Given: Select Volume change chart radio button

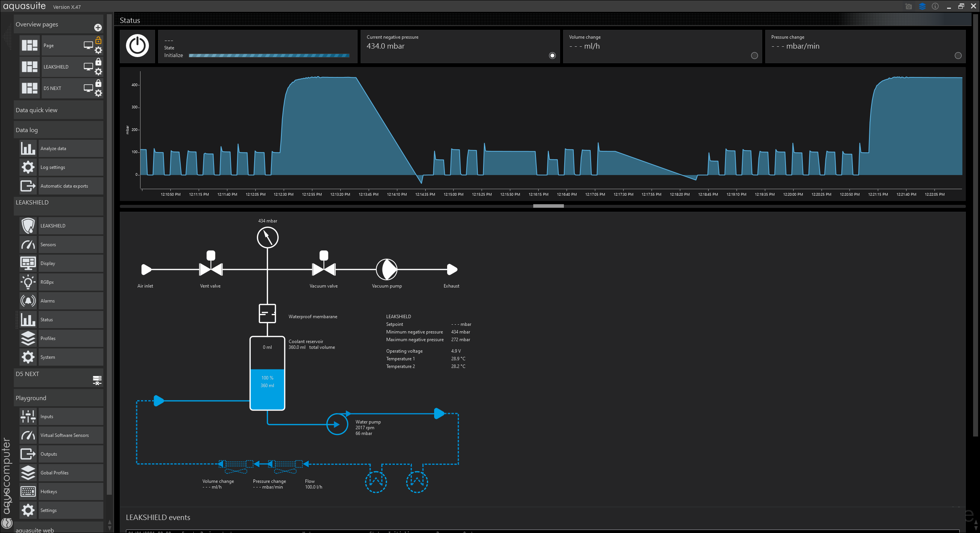Looking at the screenshot, I should click(754, 56).
